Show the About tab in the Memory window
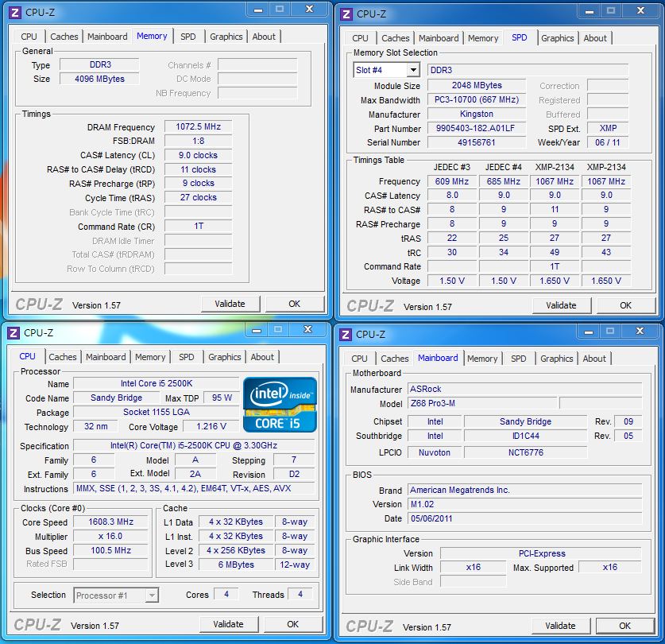 (x=264, y=37)
